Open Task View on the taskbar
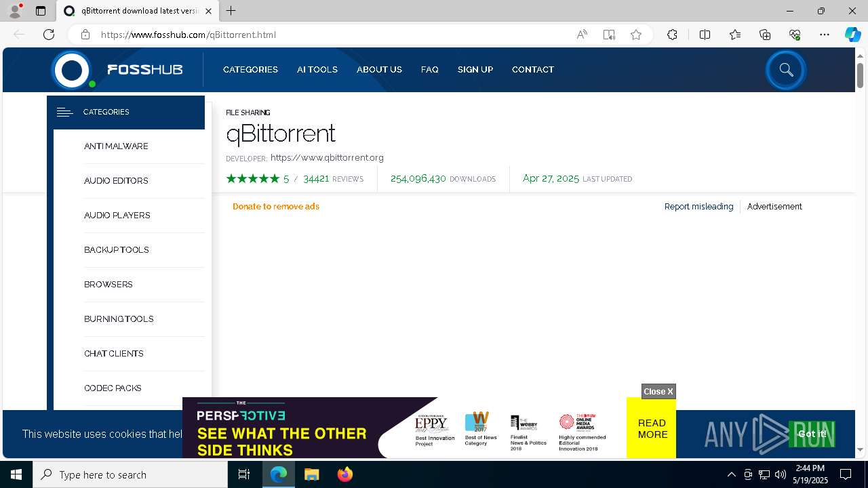 click(x=244, y=474)
